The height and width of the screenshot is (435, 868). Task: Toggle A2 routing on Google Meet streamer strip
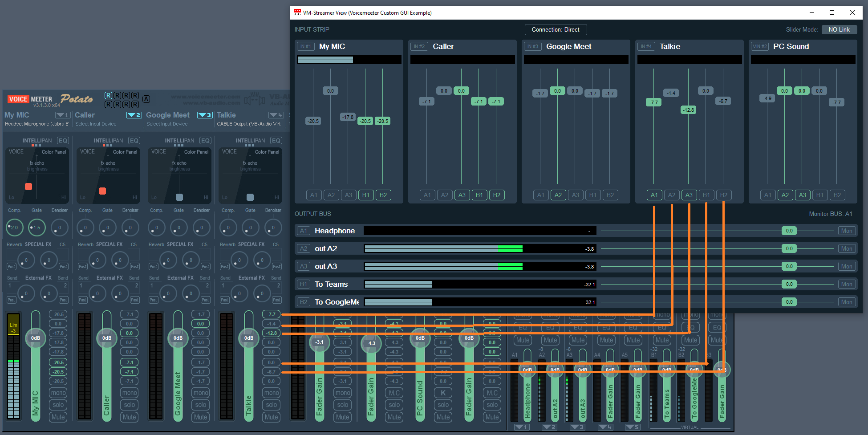point(558,195)
